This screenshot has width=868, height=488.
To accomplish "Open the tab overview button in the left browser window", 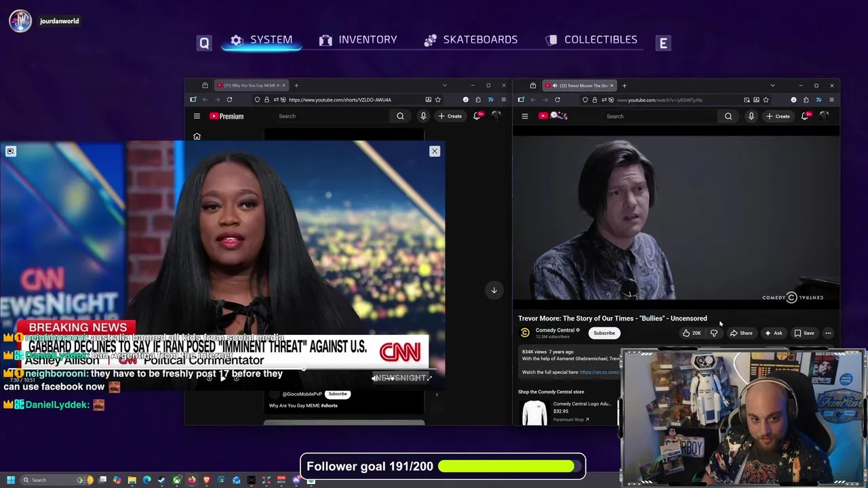I will tap(205, 85).
